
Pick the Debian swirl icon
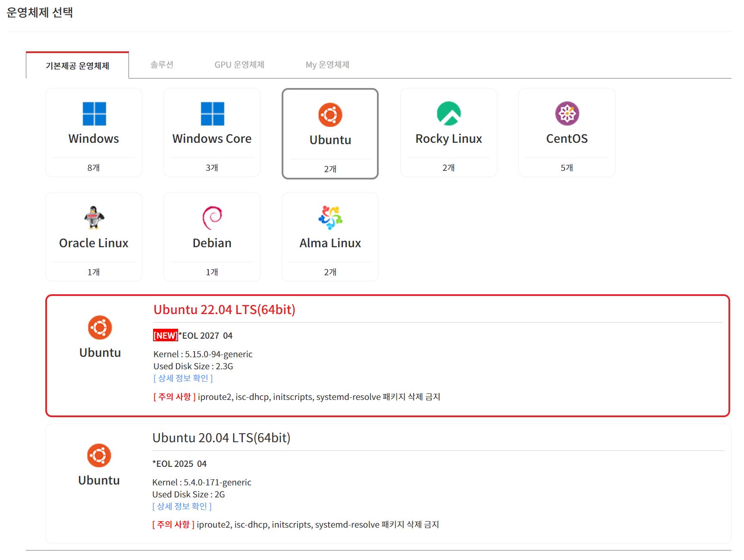click(212, 218)
